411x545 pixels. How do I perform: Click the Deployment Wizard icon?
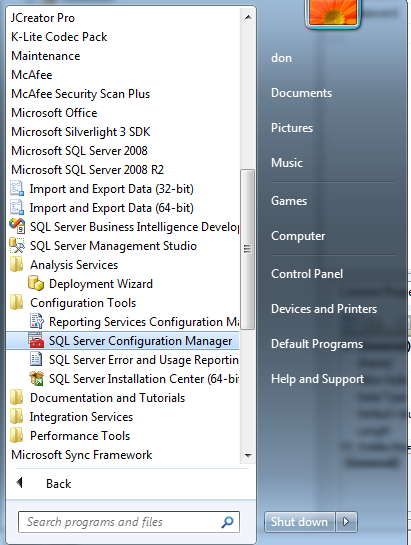click(36, 283)
